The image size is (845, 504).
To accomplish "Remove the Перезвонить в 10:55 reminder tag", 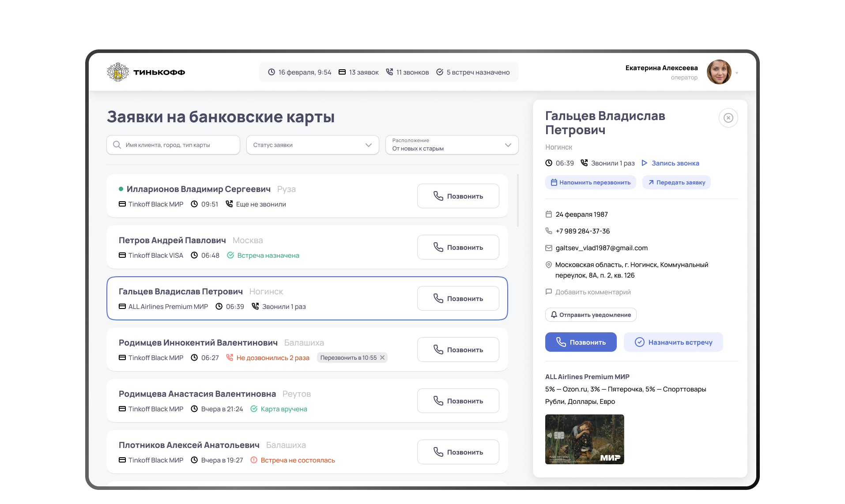I will [382, 358].
